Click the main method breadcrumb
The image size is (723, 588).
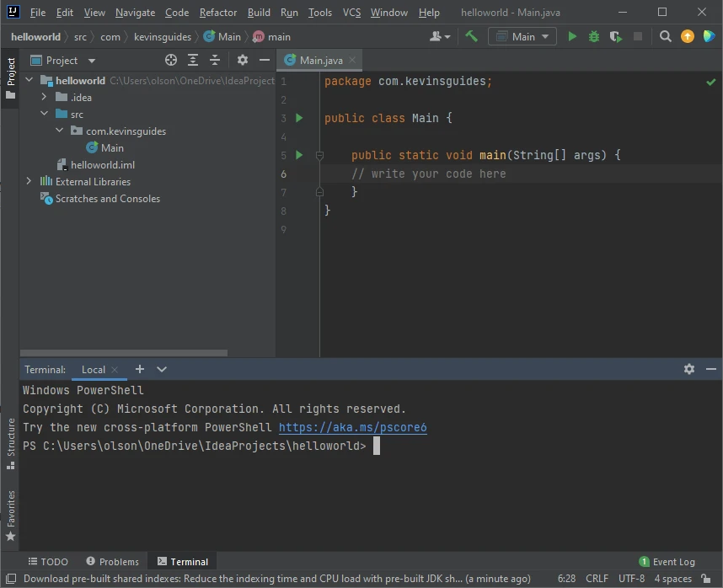click(272, 37)
